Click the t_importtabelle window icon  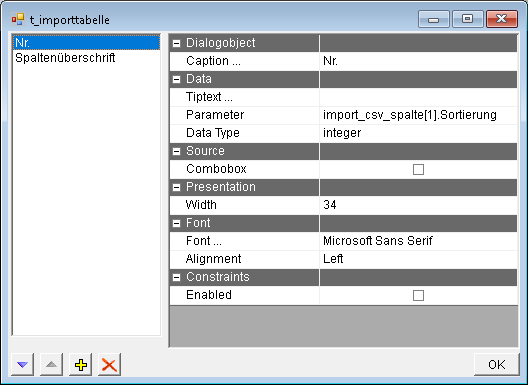18,20
